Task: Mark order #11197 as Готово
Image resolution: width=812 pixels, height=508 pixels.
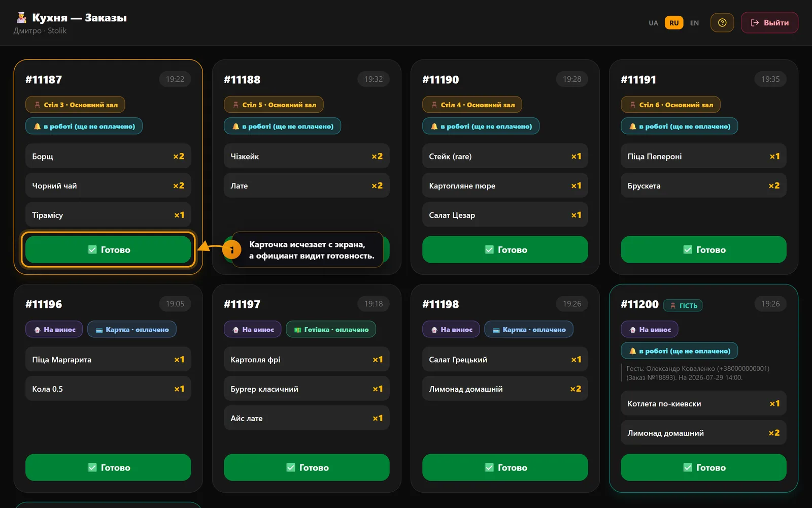Action: tap(307, 467)
